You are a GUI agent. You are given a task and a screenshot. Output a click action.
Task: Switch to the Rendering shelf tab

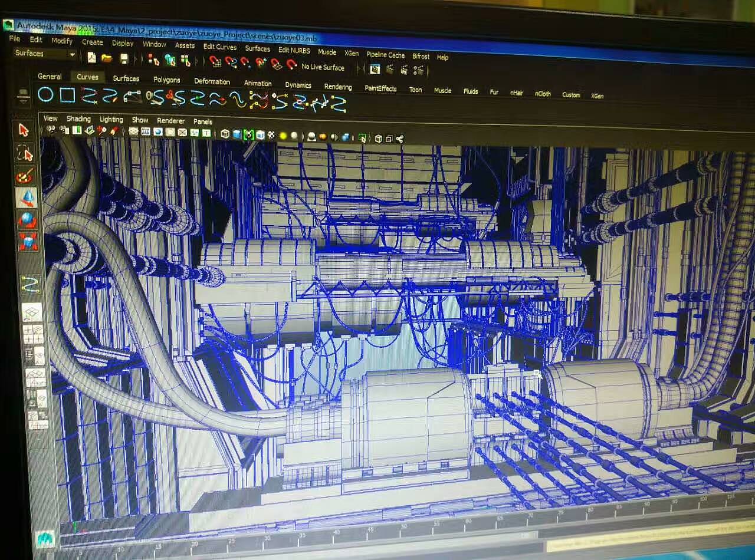pos(338,87)
